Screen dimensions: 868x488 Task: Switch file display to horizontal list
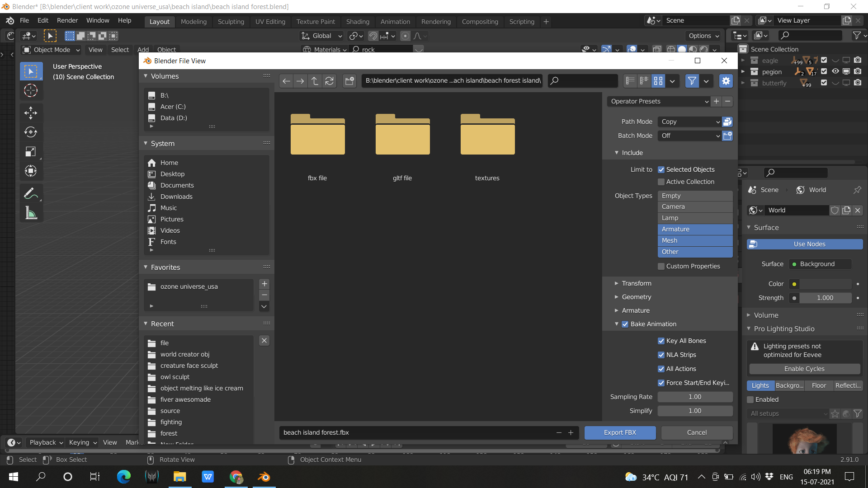(x=644, y=81)
